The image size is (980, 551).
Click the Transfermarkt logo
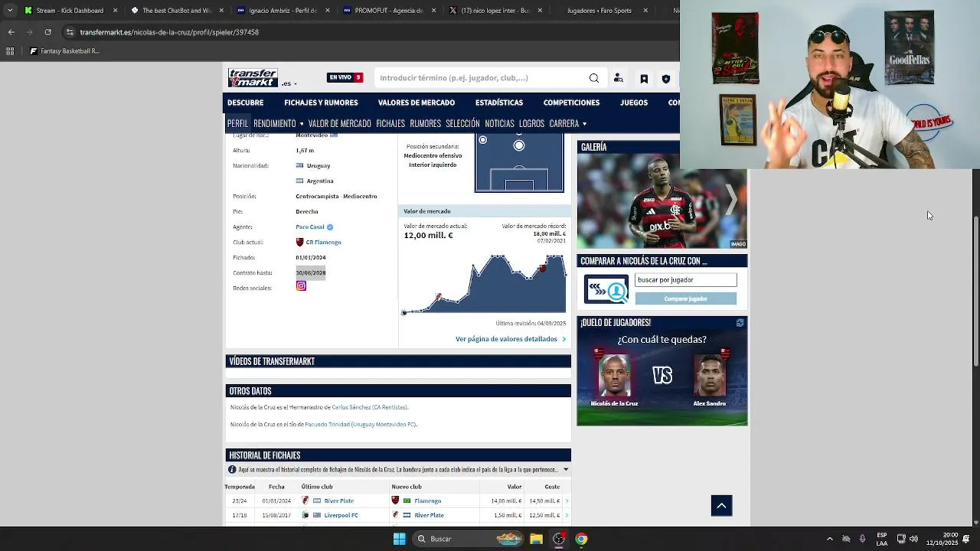pos(253,77)
